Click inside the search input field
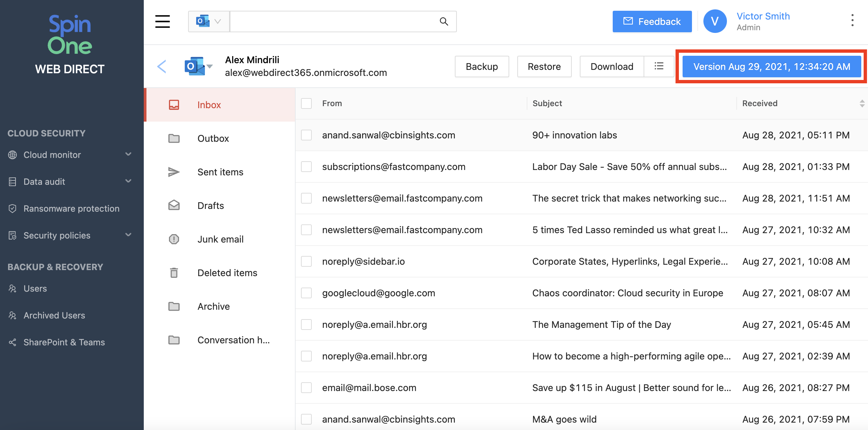Image resolution: width=868 pixels, height=430 pixels. pos(334,21)
